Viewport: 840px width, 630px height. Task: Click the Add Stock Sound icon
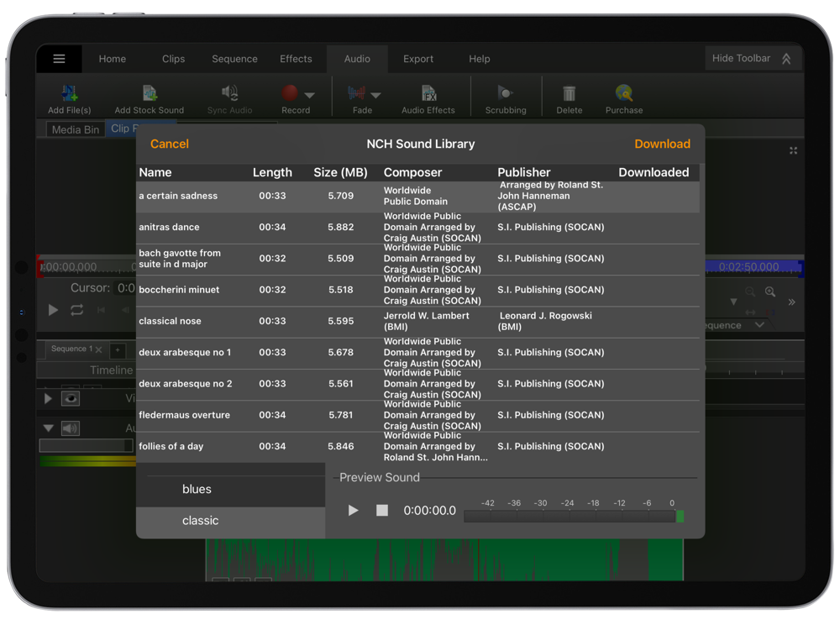click(150, 93)
